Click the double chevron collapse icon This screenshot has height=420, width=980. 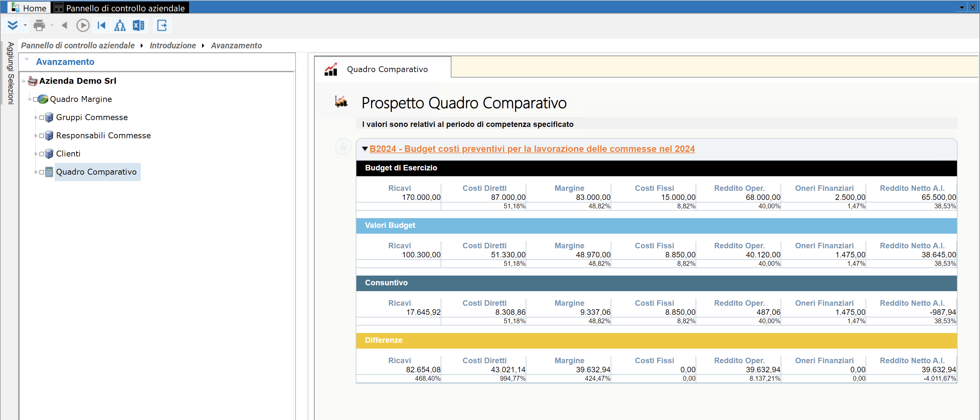tap(13, 26)
